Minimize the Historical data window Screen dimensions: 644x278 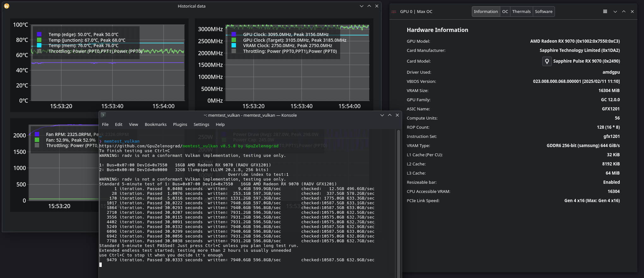tap(361, 6)
